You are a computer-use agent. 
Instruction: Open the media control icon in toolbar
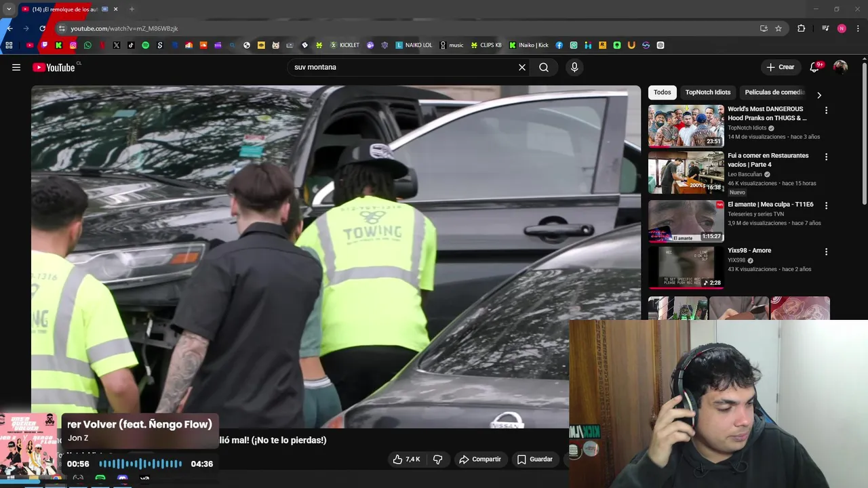click(825, 28)
